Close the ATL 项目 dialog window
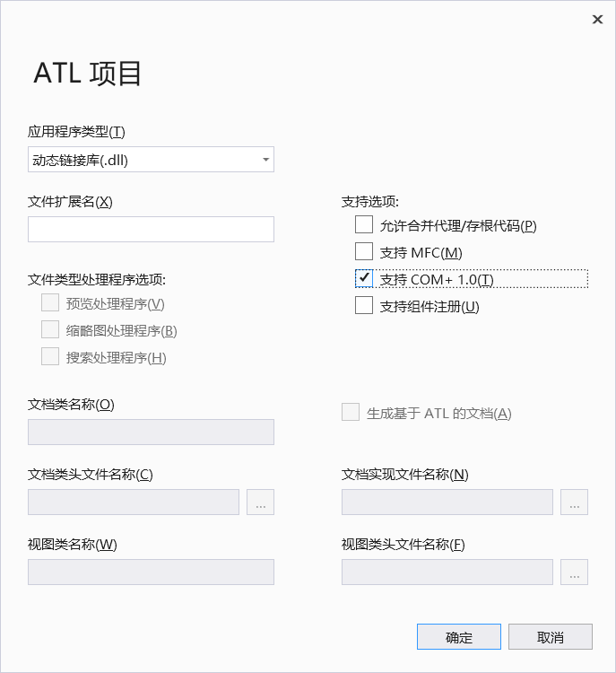Screen dimensions: 616x673 pos(597,20)
